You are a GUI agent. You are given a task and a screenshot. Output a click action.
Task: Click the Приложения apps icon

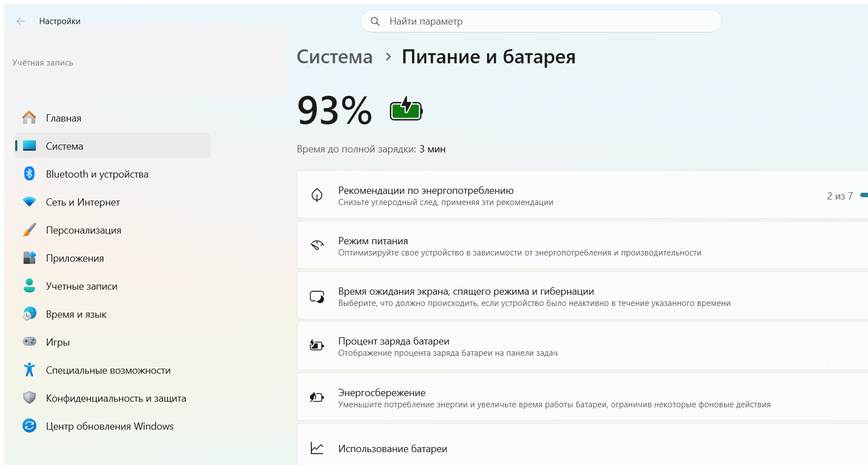(x=29, y=258)
